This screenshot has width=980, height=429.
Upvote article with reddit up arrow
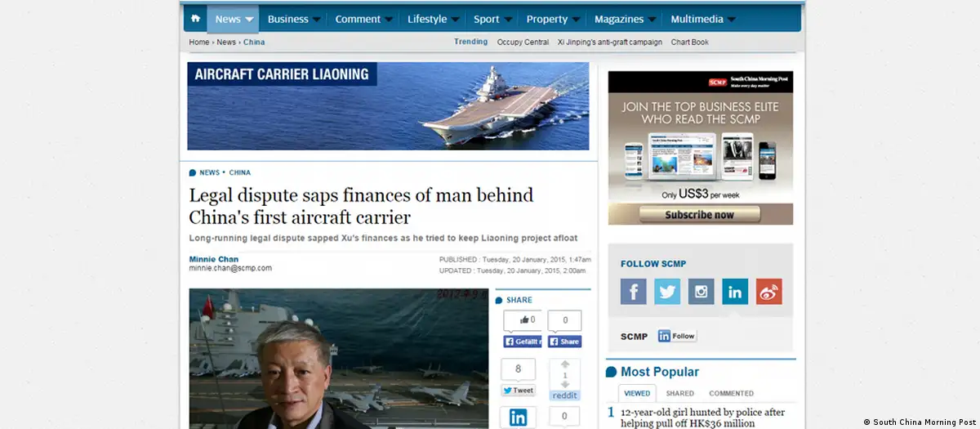(x=564, y=364)
